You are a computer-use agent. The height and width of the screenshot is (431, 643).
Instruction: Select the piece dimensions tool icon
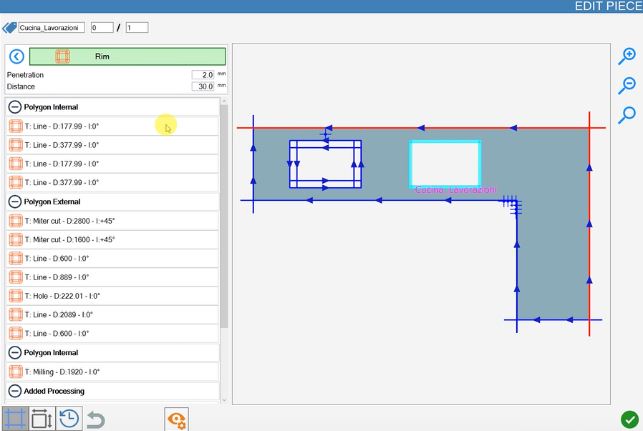[42, 419]
